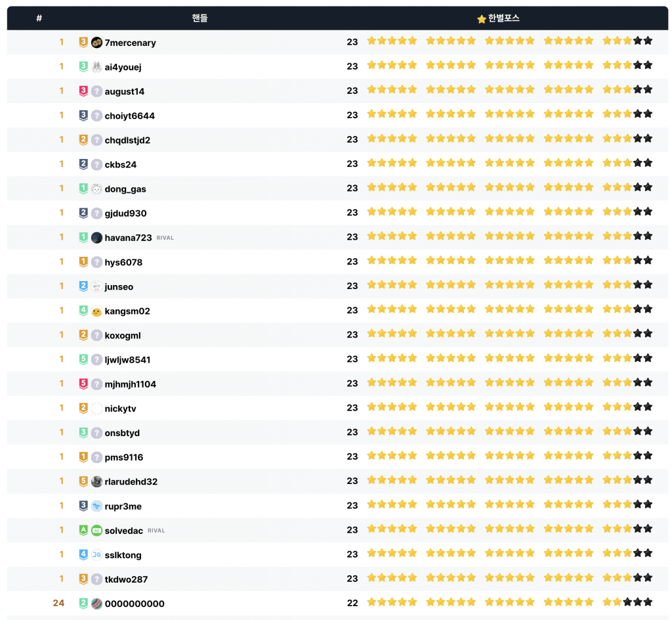Visit tkdwo287's profile
The image size is (672, 620).
pyautogui.click(x=126, y=579)
